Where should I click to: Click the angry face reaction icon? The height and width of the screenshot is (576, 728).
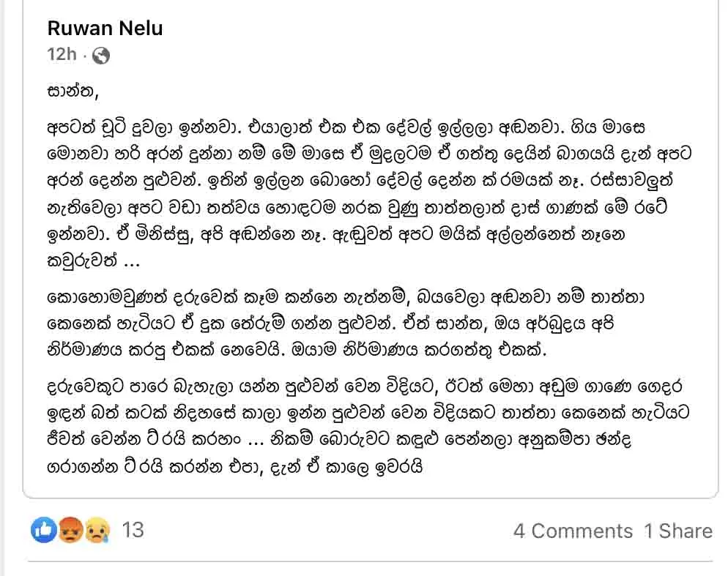pos(70,530)
